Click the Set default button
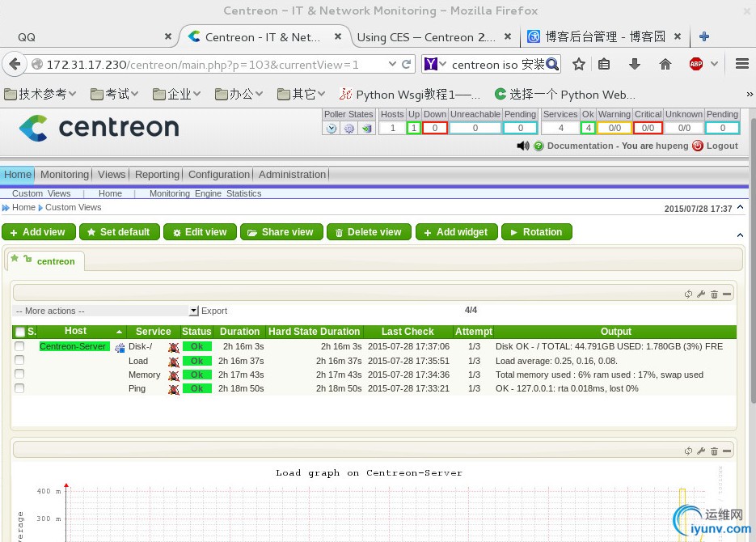 pos(120,232)
